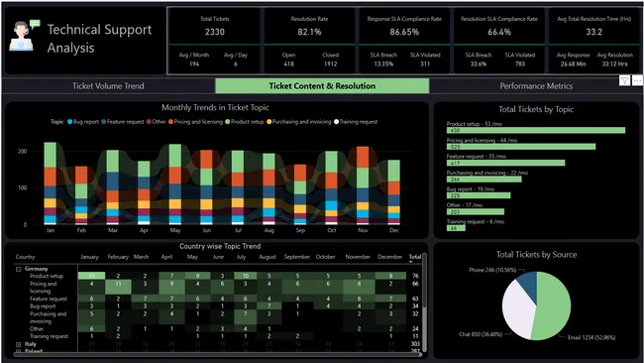Open the more options ellipsis button
This screenshot has height=363, width=644.
(x=637, y=80)
